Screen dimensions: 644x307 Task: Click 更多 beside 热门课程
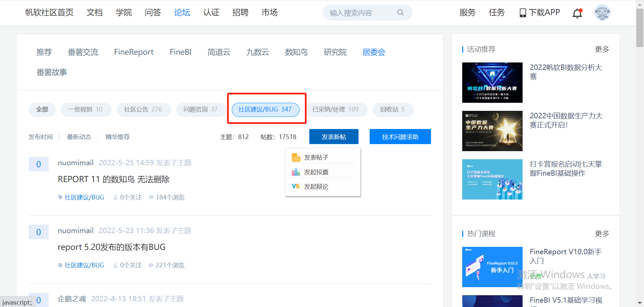[602, 234]
